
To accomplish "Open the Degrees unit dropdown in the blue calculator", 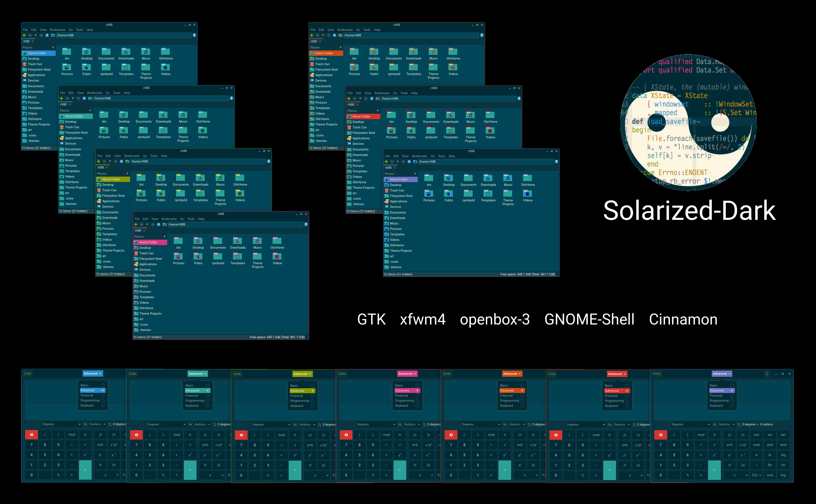I will tap(62, 424).
